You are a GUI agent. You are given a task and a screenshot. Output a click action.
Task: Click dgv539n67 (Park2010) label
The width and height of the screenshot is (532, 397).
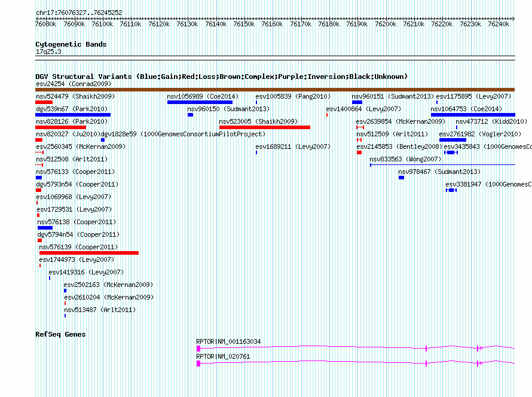click(72, 109)
